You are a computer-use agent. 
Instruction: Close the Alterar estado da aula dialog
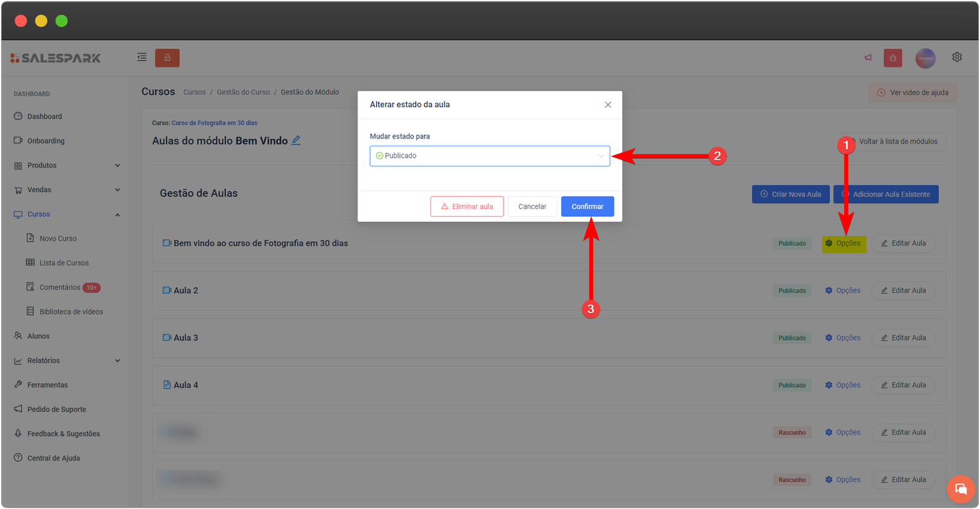coord(608,105)
